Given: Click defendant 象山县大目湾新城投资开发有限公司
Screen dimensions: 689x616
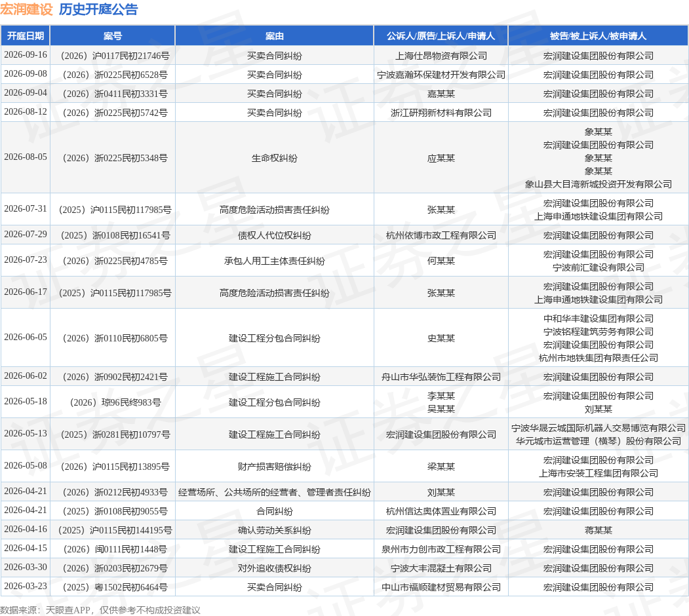Looking at the screenshot, I should [x=598, y=184].
